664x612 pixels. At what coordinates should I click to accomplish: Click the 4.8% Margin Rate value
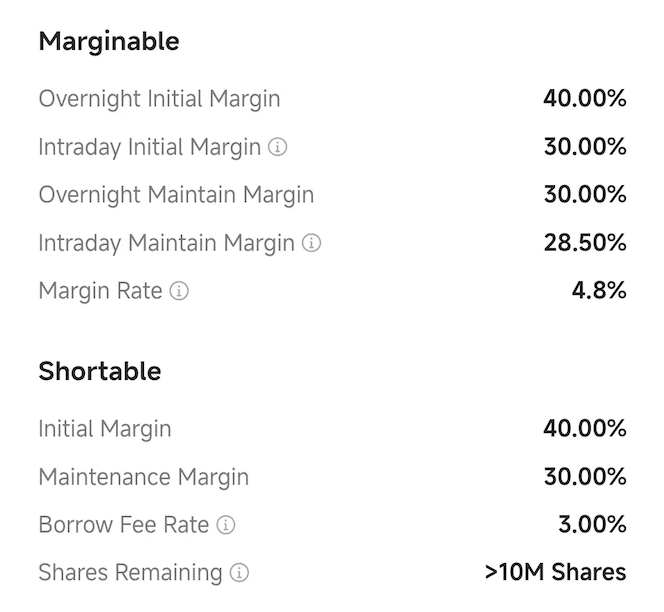(x=599, y=291)
